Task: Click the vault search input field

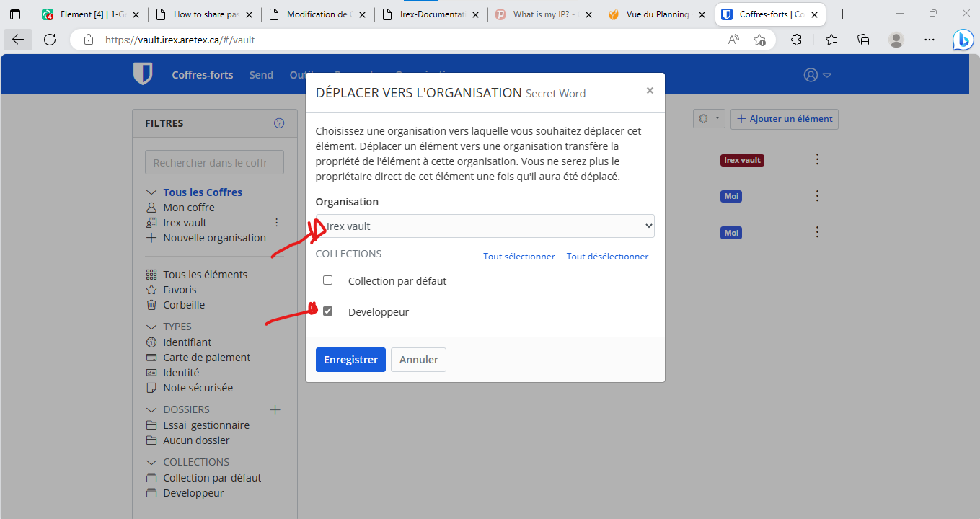Action: click(x=215, y=162)
